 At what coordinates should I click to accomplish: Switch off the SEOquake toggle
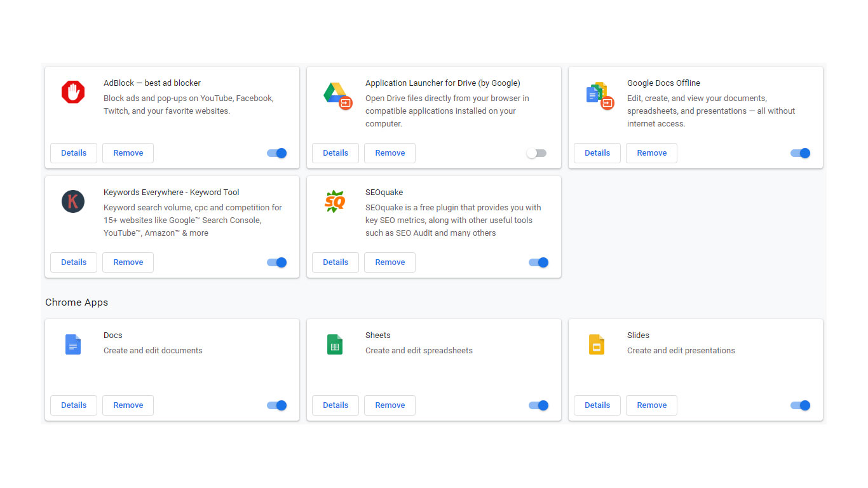(x=539, y=262)
